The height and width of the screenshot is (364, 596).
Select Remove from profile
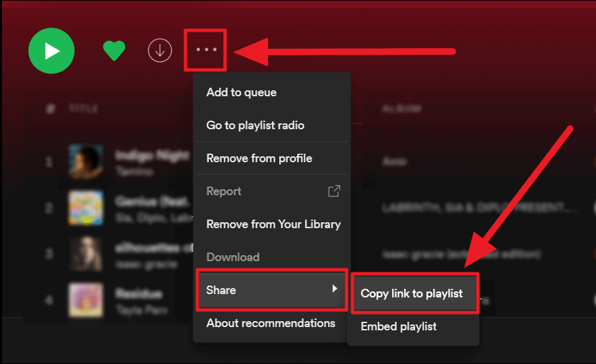pos(259,158)
